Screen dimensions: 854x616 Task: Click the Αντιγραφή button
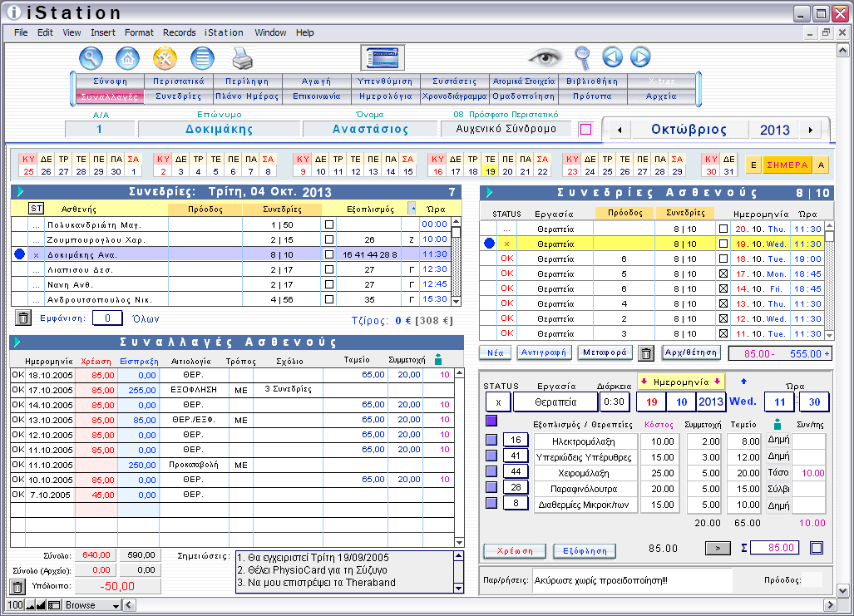point(543,353)
